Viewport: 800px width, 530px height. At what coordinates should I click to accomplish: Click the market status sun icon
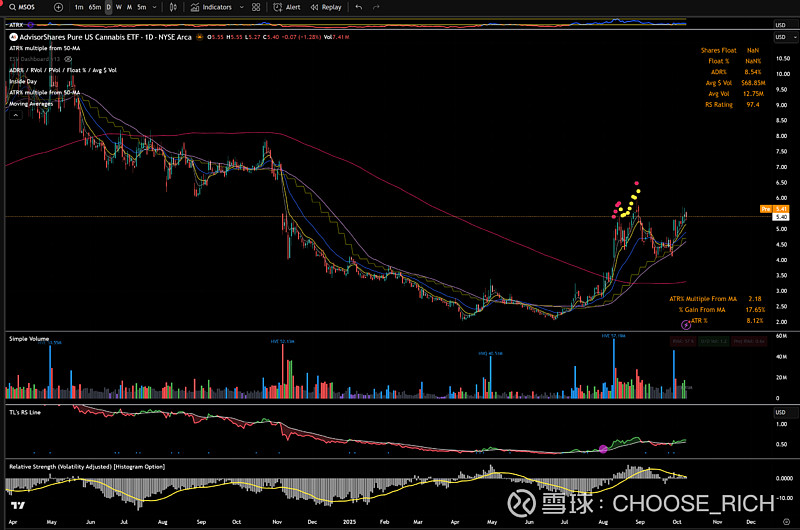[200, 37]
